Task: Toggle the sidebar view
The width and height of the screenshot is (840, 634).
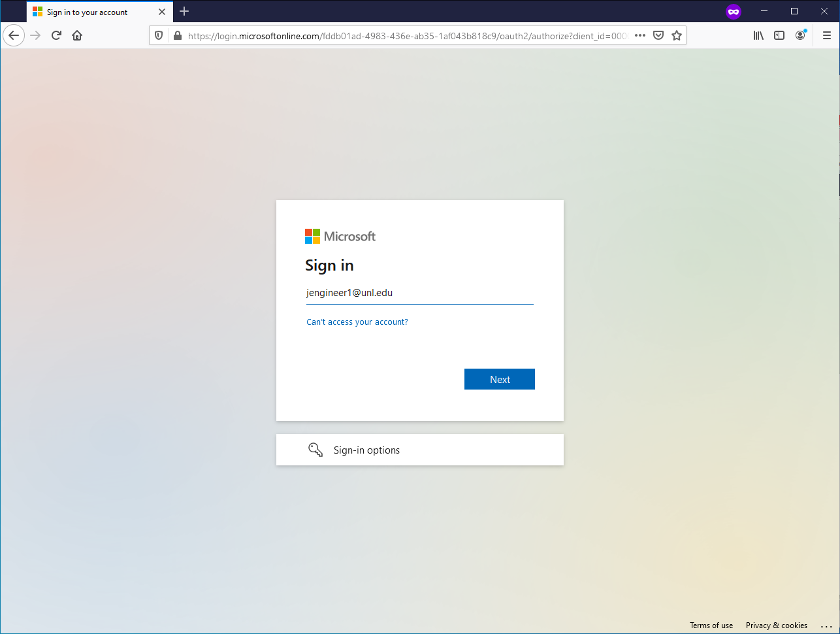Action: click(x=779, y=36)
